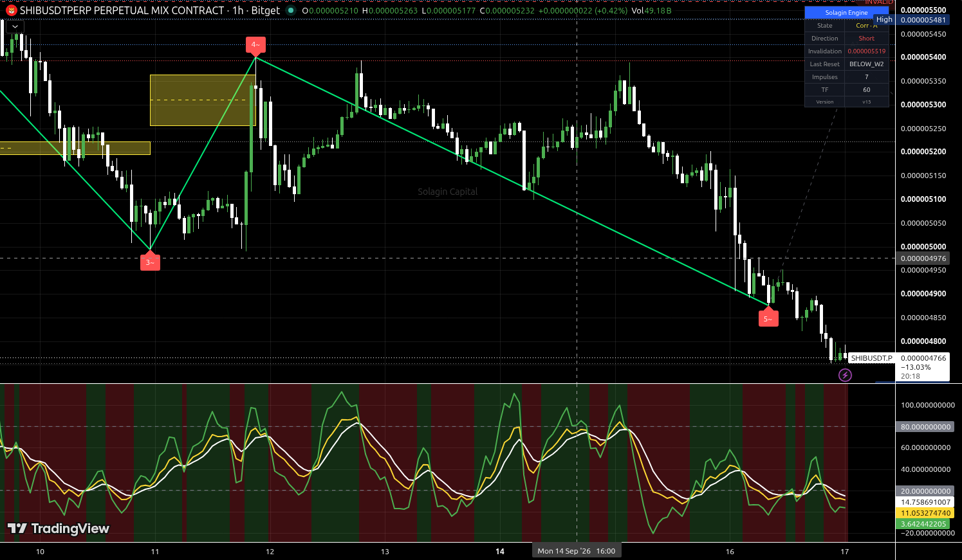Click the Impulses row label
The width and height of the screenshot is (962, 560).
coord(824,77)
